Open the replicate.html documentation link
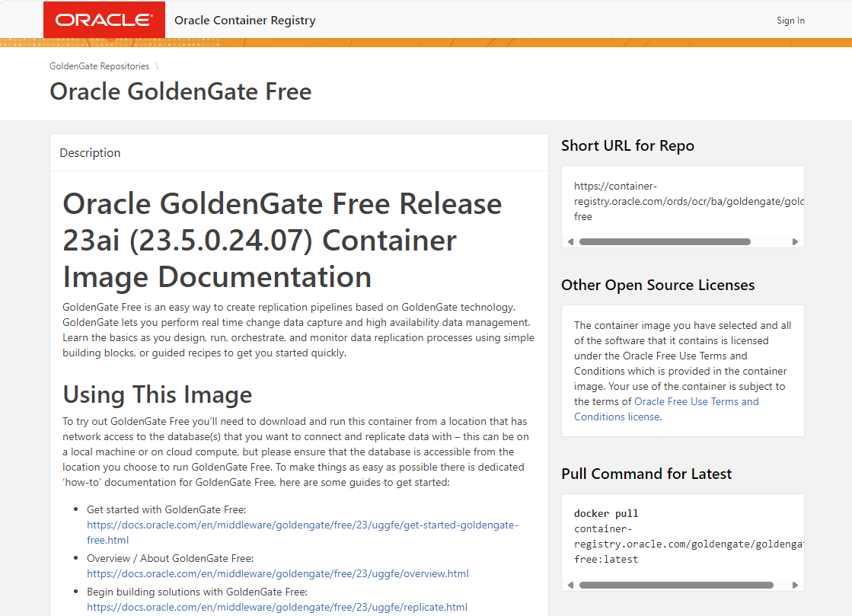The height and width of the screenshot is (616, 852). (x=277, y=607)
